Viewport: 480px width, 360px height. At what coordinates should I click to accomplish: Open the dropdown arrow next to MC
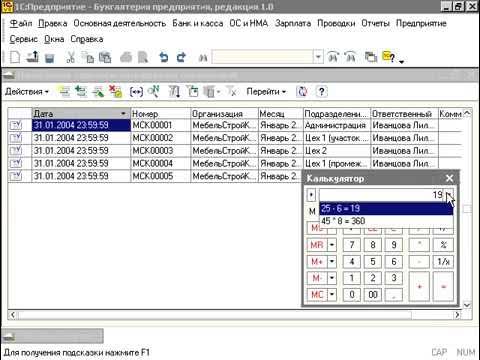tap(332, 294)
